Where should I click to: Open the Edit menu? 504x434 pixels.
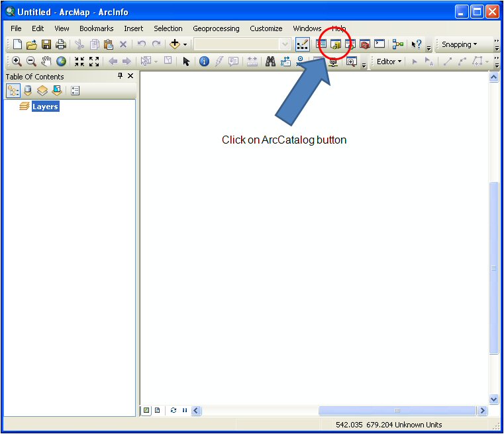pos(38,28)
